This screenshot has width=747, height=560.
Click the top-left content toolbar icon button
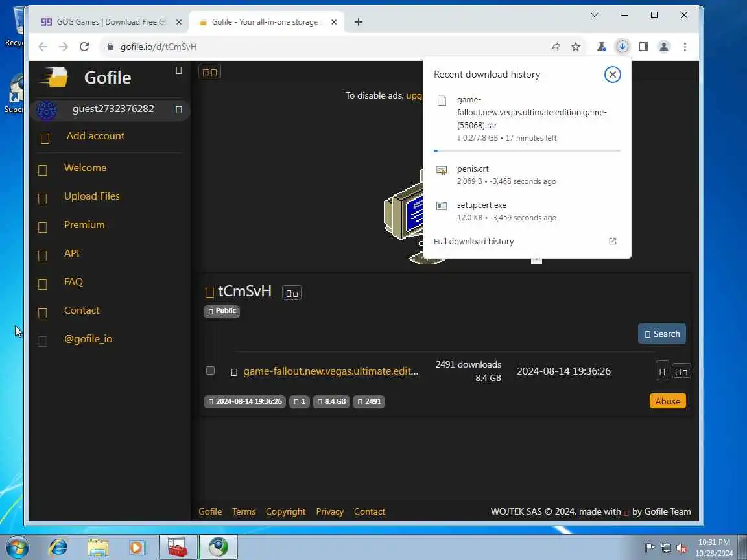click(x=209, y=73)
